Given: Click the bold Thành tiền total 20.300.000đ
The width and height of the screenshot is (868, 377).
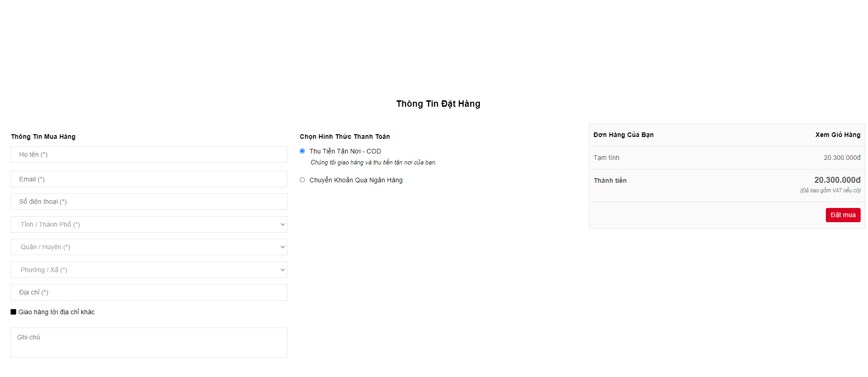Looking at the screenshot, I should 837,180.
